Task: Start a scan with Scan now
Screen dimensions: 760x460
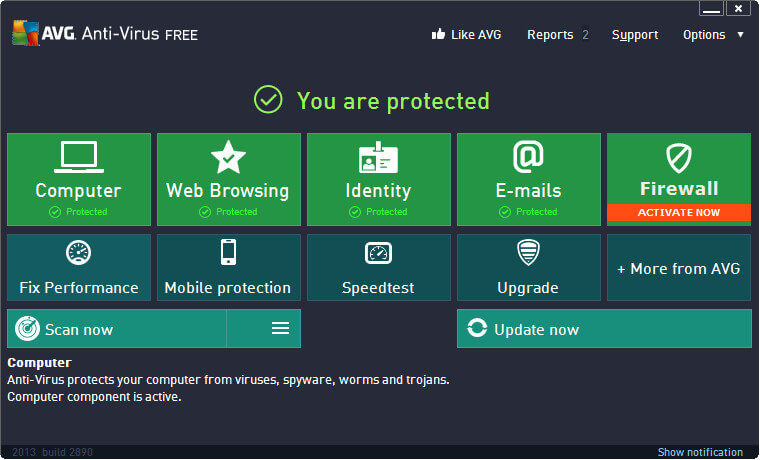Action: click(117, 329)
